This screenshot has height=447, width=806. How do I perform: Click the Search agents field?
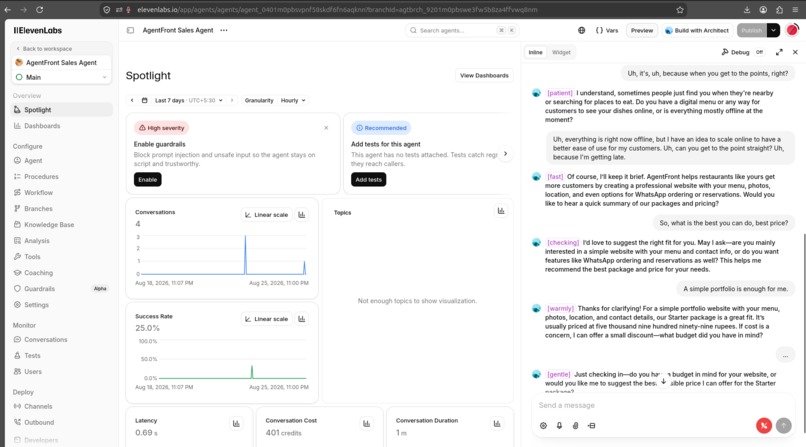(461, 30)
